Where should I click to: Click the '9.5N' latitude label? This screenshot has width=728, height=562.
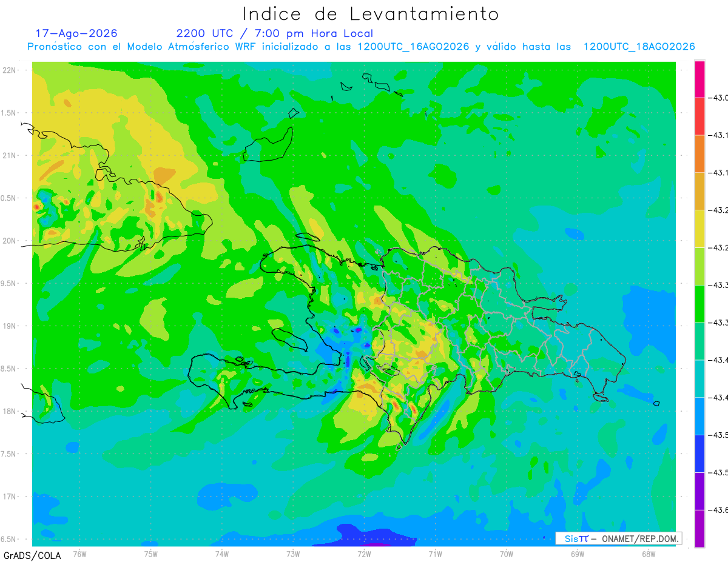(8, 283)
